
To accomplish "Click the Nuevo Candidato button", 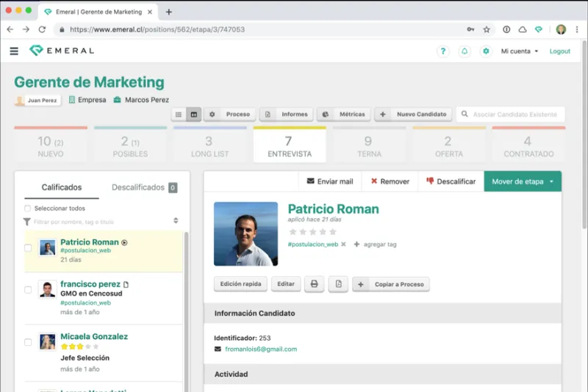I will [413, 115].
